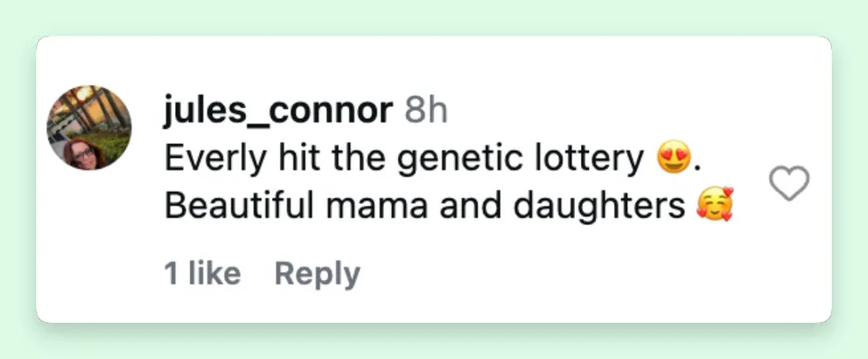Click the heart-eyes emoji
Screen dimensions: 868x359
(672, 158)
